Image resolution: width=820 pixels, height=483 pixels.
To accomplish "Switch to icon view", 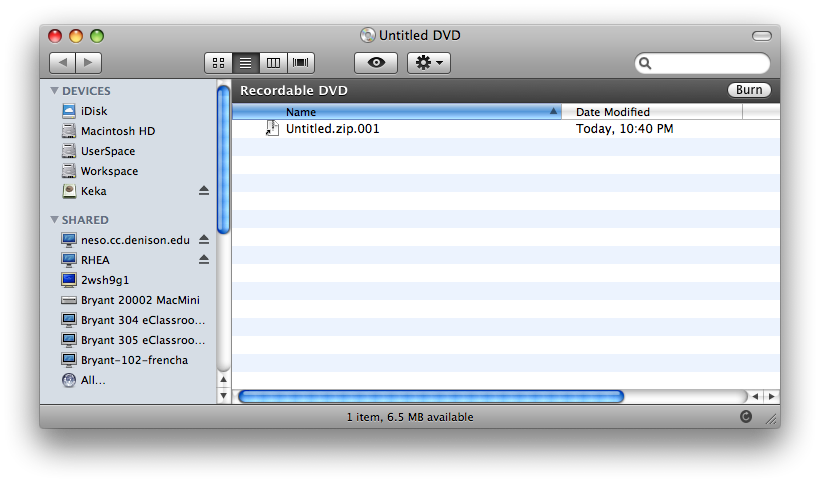I will click(219, 63).
